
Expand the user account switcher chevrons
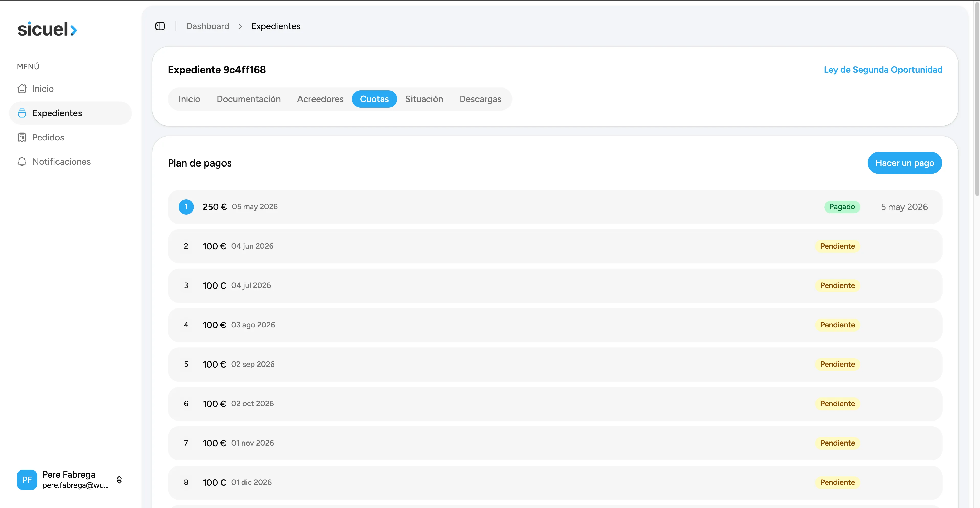[x=119, y=479]
